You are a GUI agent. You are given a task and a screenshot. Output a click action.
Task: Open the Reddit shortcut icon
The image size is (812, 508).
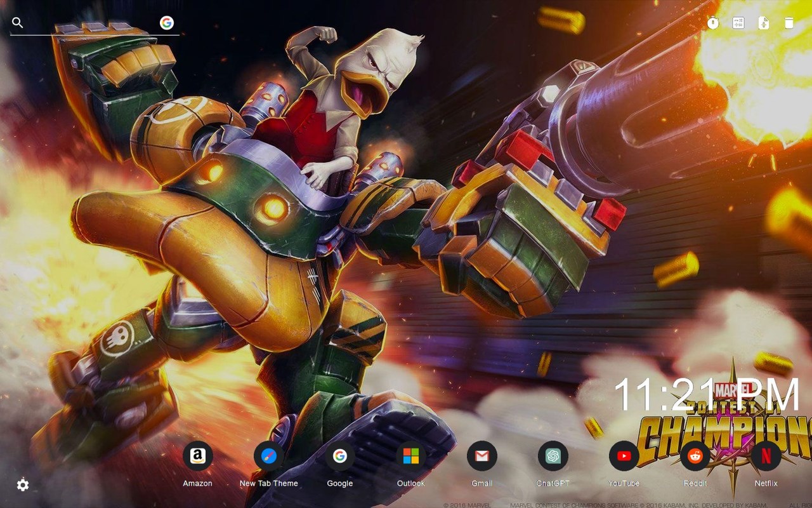(695, 456)
